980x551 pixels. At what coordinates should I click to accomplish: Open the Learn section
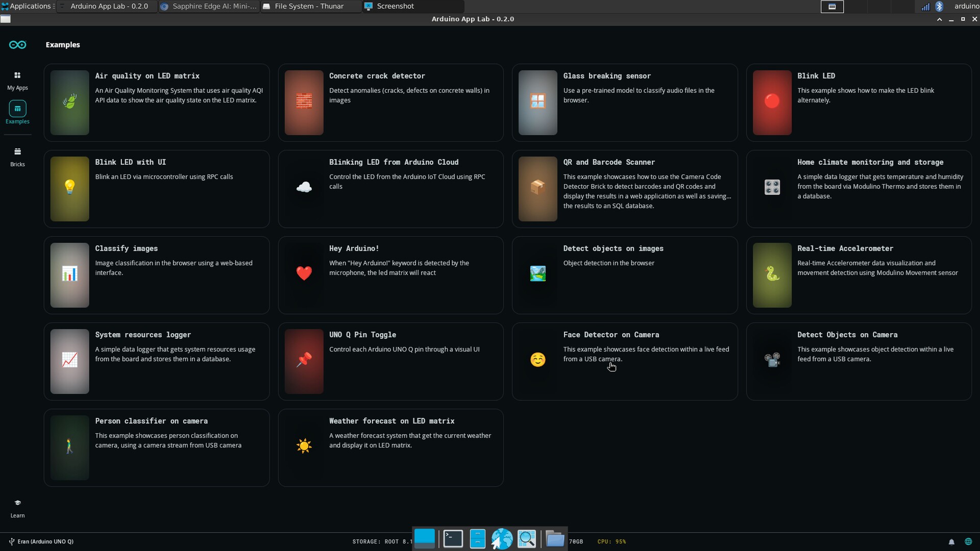17,508
